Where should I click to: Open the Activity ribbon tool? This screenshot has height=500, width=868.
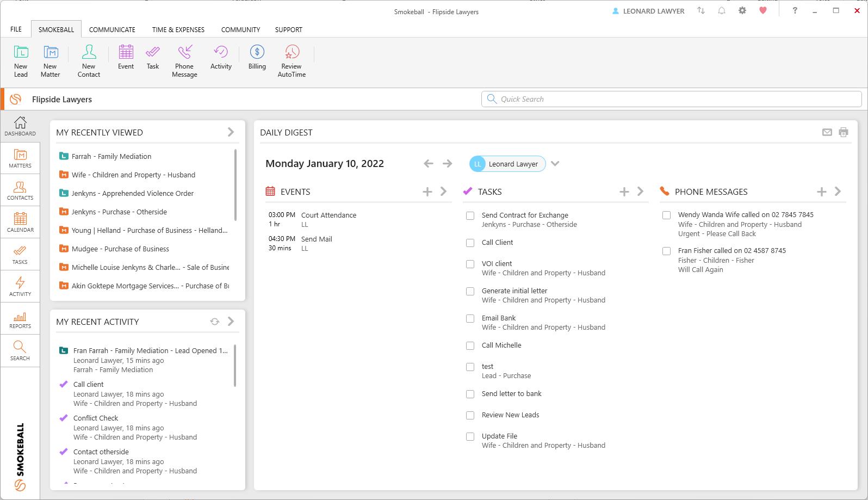(221, 57)
